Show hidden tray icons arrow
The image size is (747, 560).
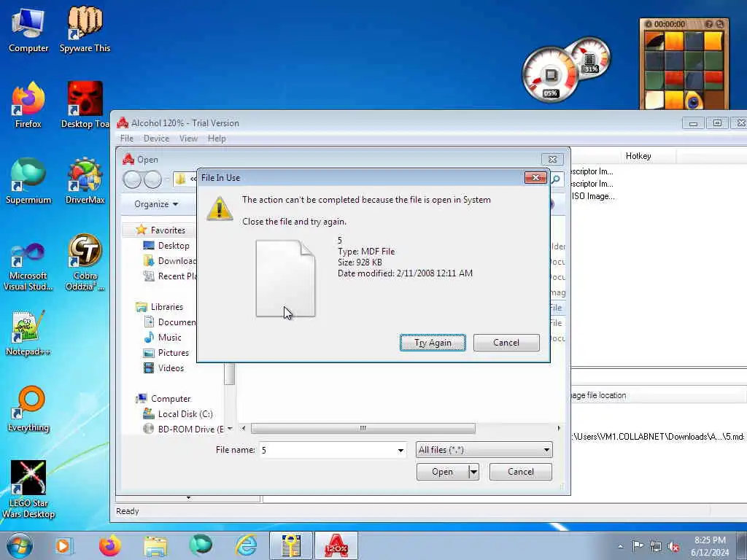point(620,546)
